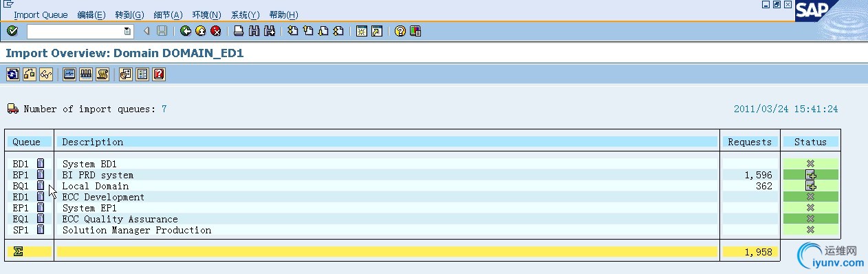Select queue BD1 text

tap(21, 164)
